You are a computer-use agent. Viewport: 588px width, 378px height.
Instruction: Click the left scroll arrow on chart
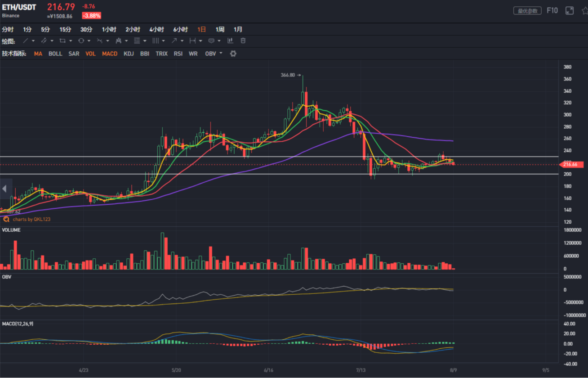tap(5, 189)
